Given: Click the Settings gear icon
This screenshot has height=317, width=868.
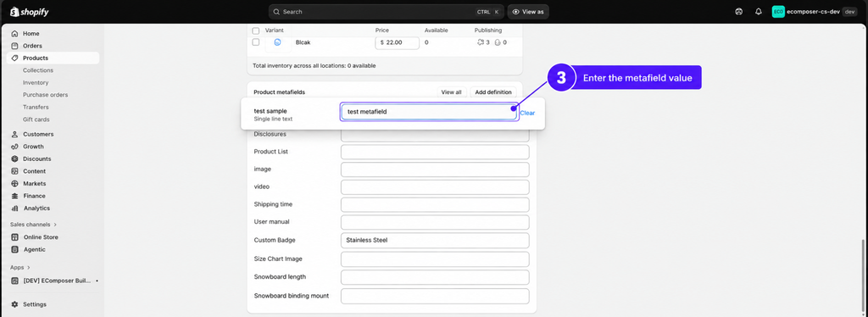Looking at the screenshot, I should point(14,304).
